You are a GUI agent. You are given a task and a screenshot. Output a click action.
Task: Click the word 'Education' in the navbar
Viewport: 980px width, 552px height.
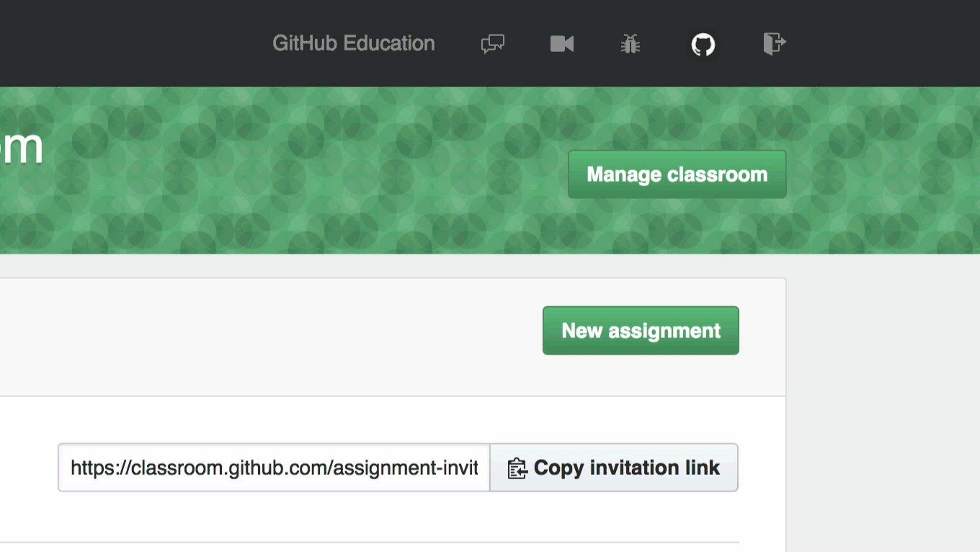(x=389, y=43)
